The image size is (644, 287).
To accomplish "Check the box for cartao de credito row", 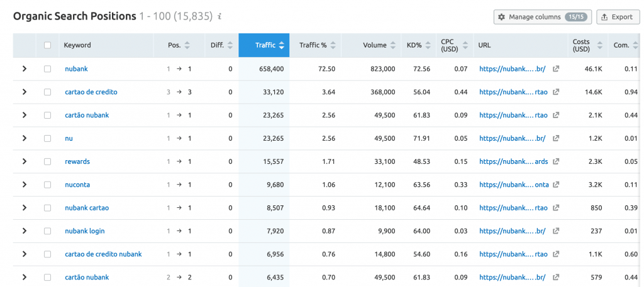I will click(x=48, y=92).
